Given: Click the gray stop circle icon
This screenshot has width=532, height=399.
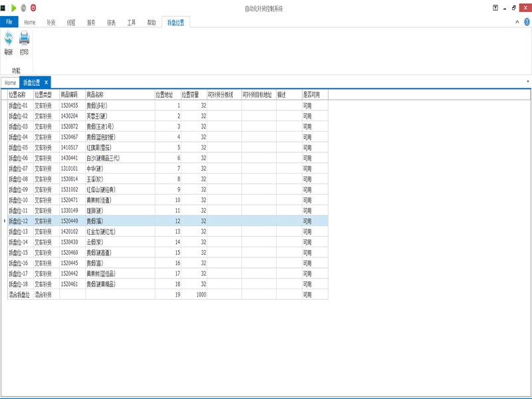Looking at the screenshot, I should pos(23,7).
